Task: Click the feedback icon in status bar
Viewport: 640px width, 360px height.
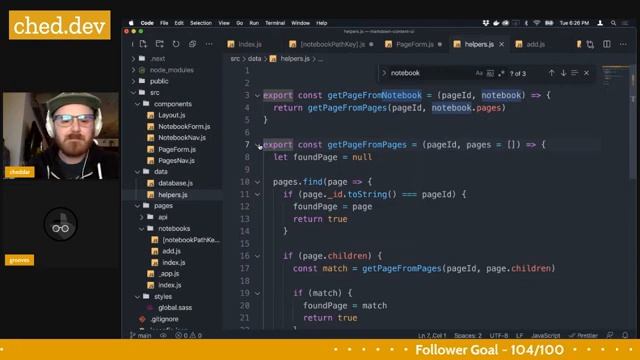Action: tap(610, 335)
